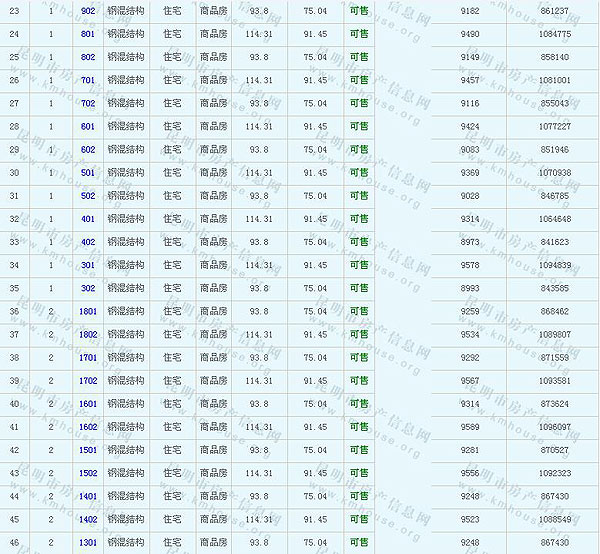Screen dimensions: 600x554
Task: Select row number 40 cell
Action: point(14,404)
